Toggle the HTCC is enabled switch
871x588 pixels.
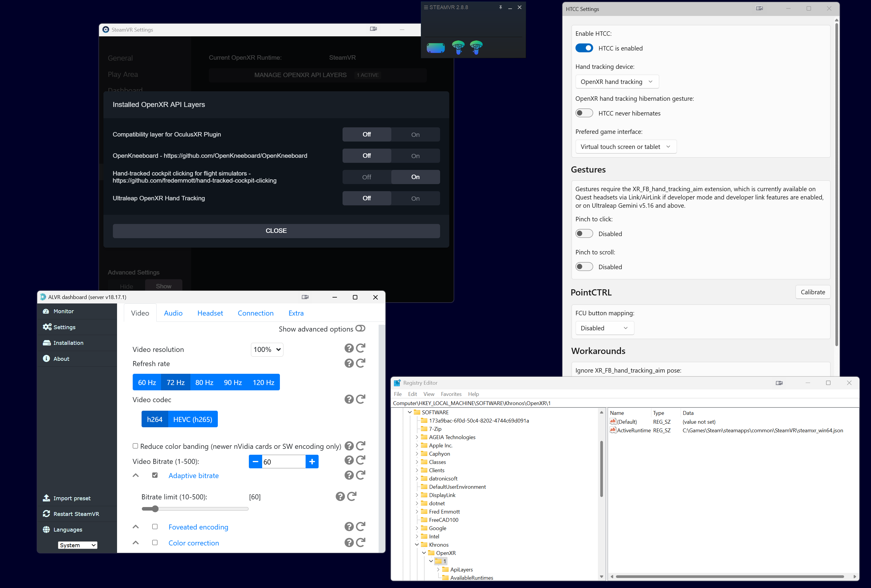coord(584,48)
